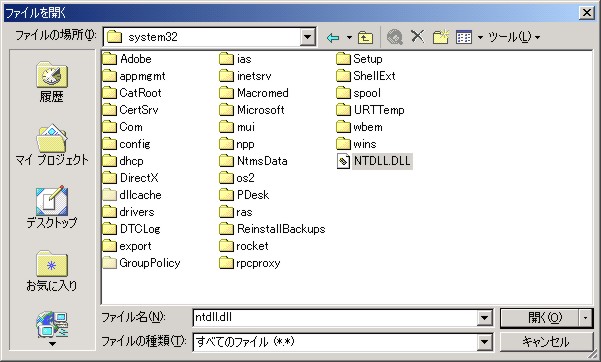Select the rpcproxy folder
The width and height of the screenshot is (601, 362).
(250, 263)
